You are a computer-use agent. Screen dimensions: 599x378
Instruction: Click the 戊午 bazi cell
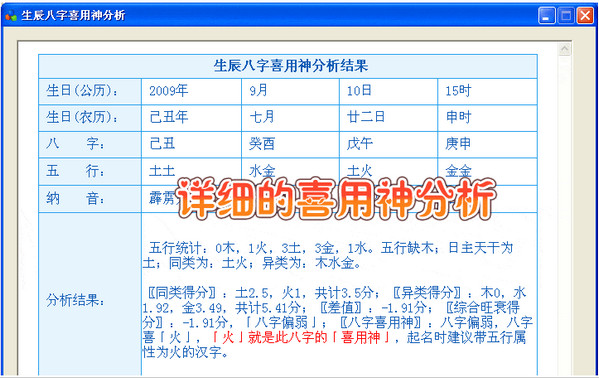pos(388,144)
